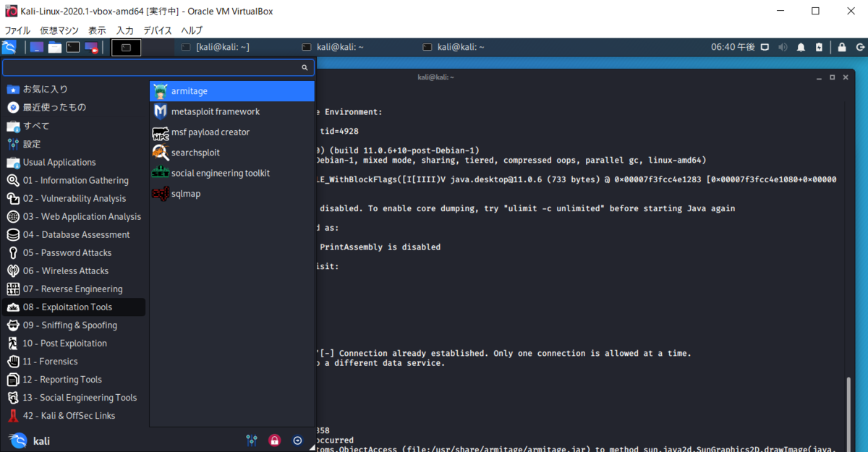Screen dimensions: 868x452
Task: Switch to middle kali@kali: ~ taskbar window
Action: (333, 48)
